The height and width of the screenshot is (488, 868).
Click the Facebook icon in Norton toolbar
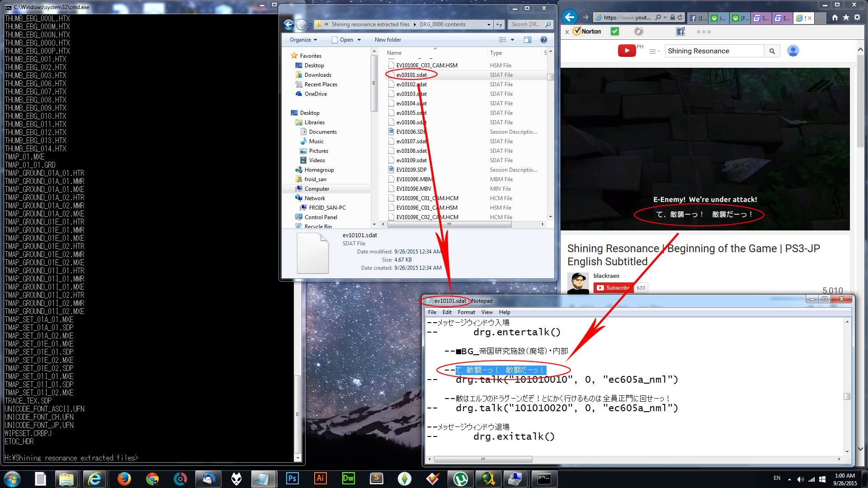pyautogui.click(x=680, y=31)
